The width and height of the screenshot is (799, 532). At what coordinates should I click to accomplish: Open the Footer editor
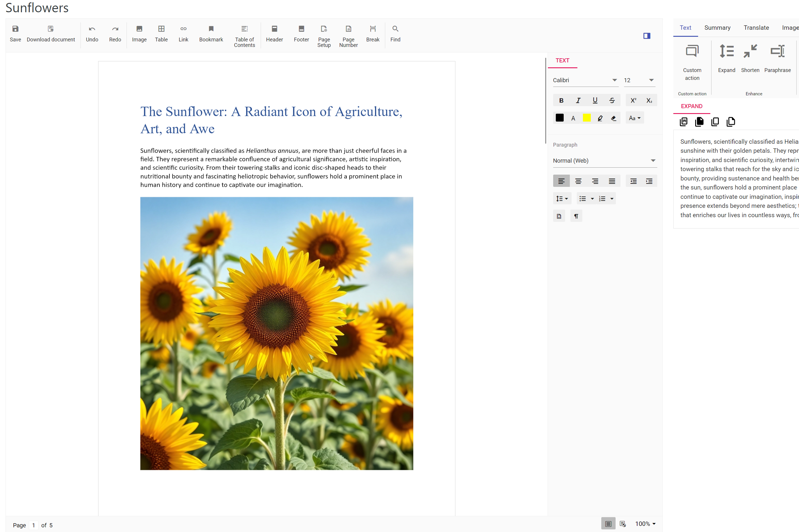(301, 33)
